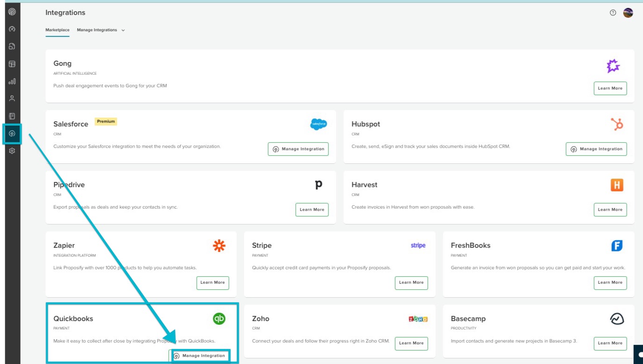Open the chat widget in the bottom corner
The width and height of the screenshot is (643, 364).
tap(638, 354)
